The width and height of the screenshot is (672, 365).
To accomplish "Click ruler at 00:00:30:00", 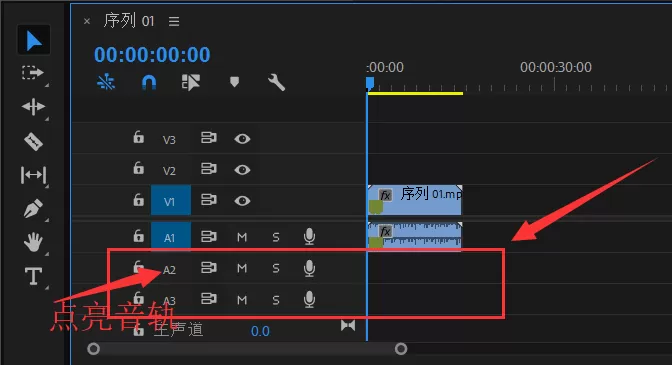I will coord(555,67).
